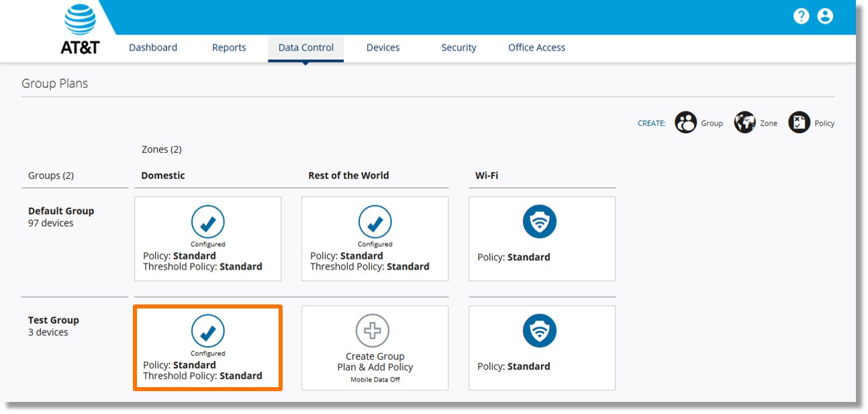Click Default Group Rest of World checkmark icon
Image resolution: width=868 pixels, height=414 pixels.
click(x=375, y=222)
